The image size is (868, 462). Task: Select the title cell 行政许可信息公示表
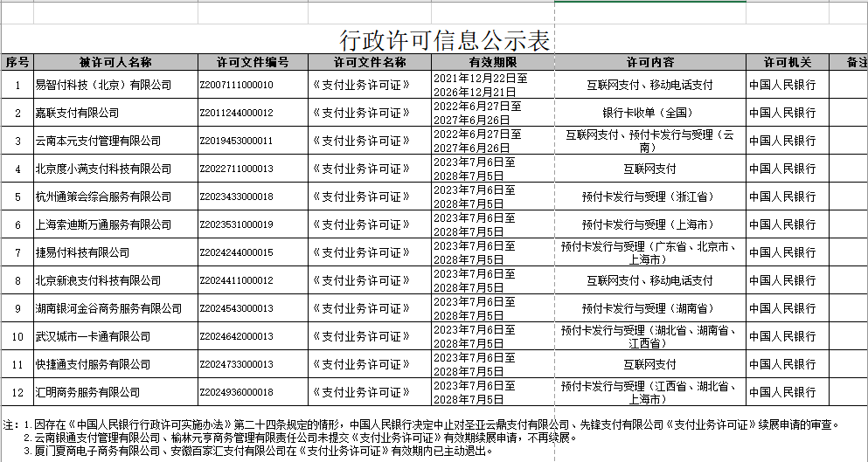[445, 40]
